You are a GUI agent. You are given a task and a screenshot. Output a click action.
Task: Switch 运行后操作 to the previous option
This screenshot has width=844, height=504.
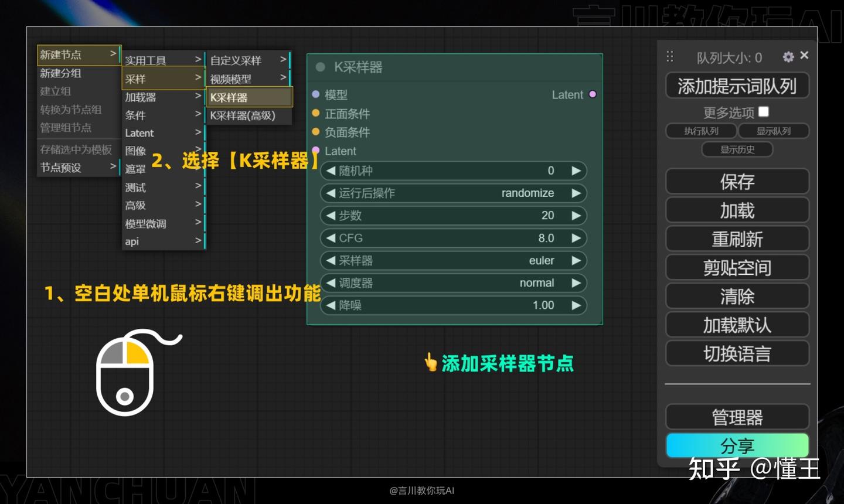tap(331, 193)
